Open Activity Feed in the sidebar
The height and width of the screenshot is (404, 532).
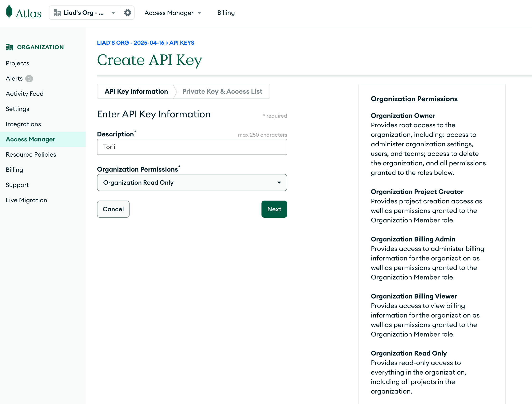24,94
